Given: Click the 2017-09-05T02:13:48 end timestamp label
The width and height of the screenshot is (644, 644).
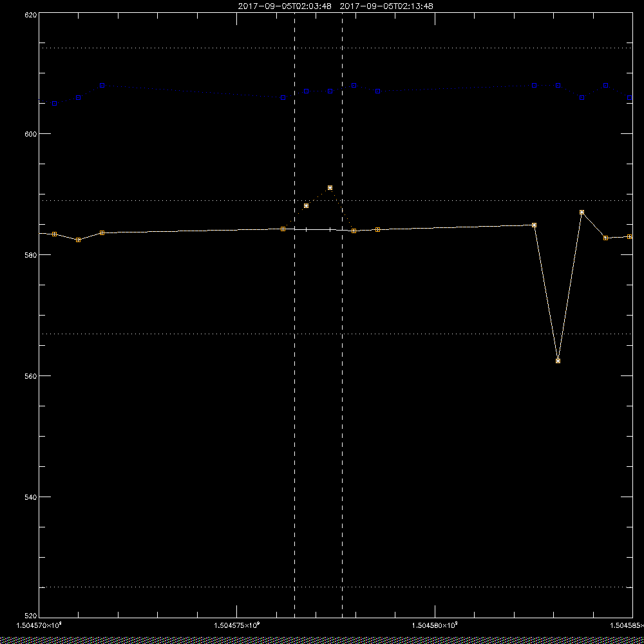Looking at the screenshot, I should [386, 6].
